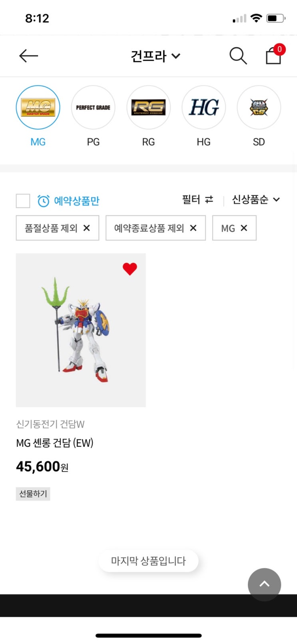Select the MG Master Grade category icon
The height and width of the screenshot is (644, 297).
pyautogui.click(x=38, y=107)
